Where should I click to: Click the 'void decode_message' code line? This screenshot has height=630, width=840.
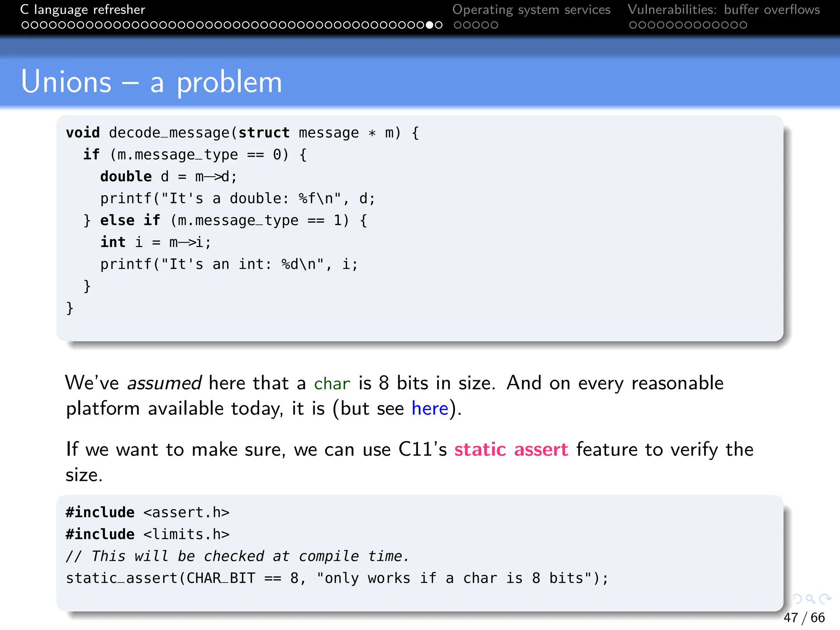pyautogui.click(x=242, y=133)
